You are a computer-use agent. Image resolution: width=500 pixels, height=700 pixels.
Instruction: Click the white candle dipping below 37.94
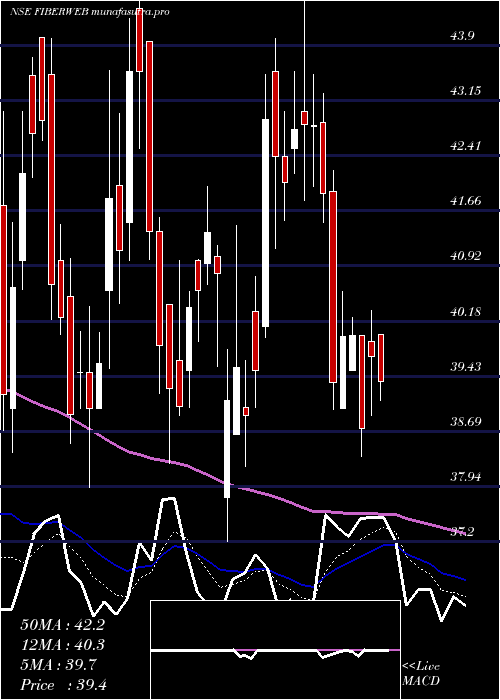(227, 449)
